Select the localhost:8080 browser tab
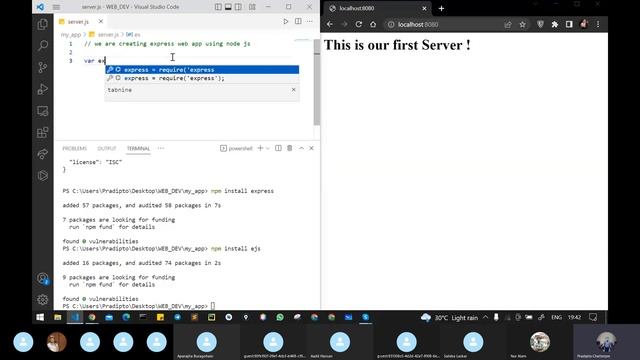This screenshot has width=640, height=360. (x=378, y=8)
